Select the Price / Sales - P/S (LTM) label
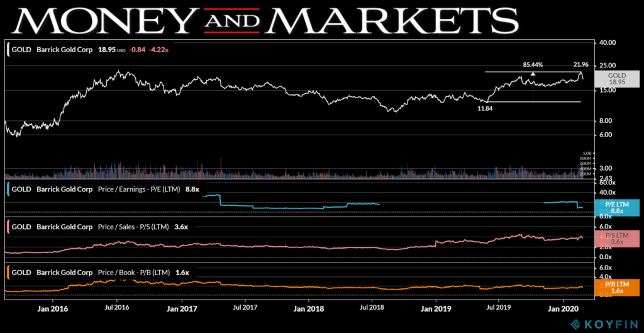 133,227
